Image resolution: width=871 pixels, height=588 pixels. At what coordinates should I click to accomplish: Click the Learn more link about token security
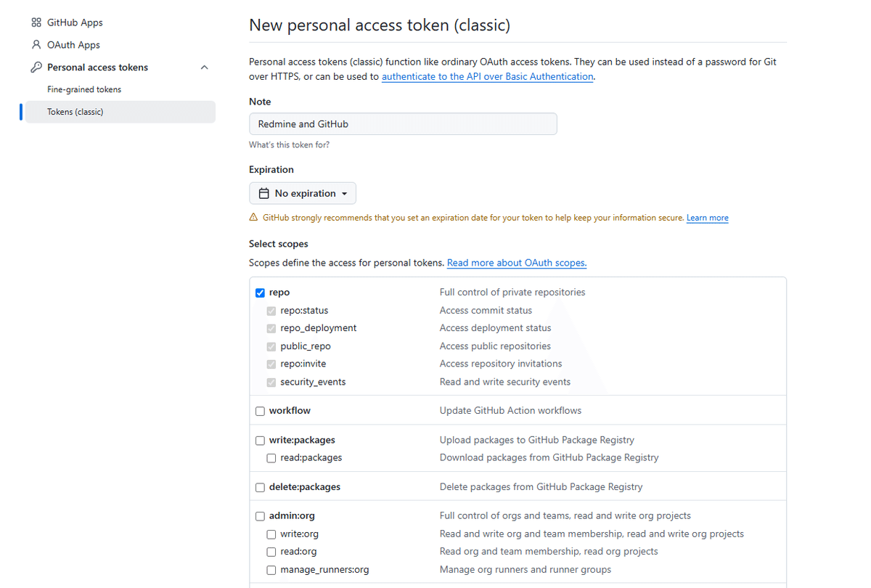(x=707, y=217)
